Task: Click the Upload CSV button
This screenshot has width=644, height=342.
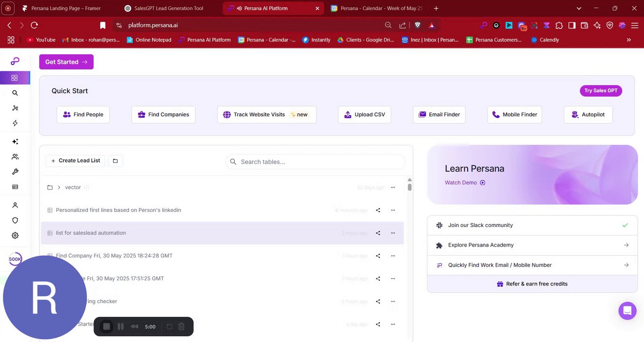Action: 365,114
